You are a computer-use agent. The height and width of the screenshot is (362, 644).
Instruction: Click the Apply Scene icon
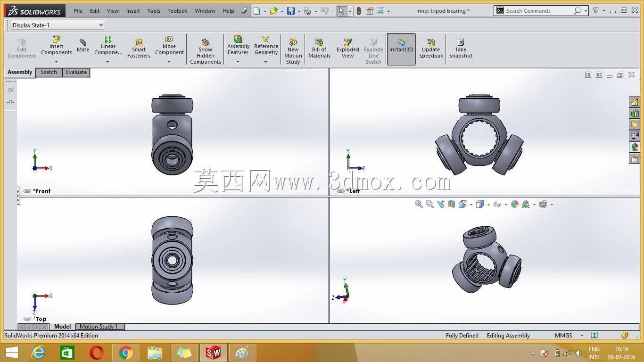526,204
